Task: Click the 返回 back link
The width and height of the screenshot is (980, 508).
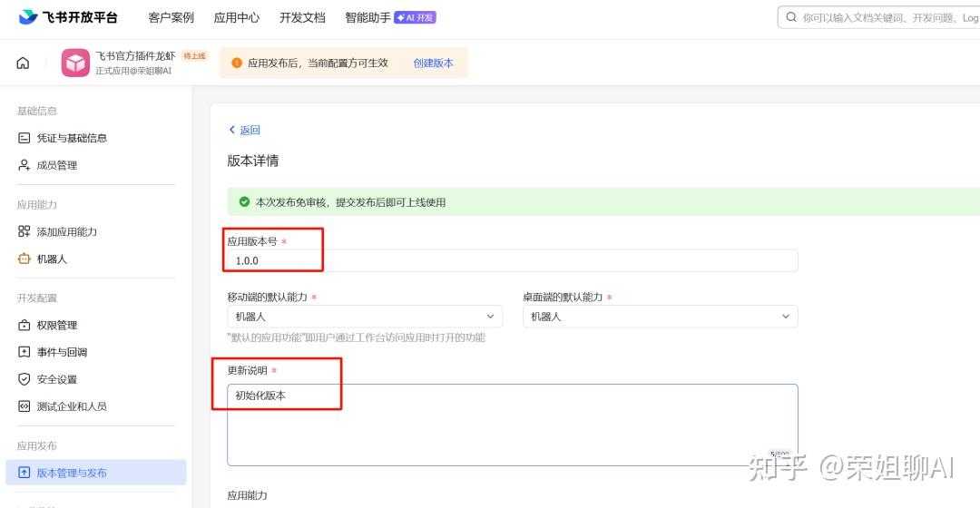Action: [245, 130]
